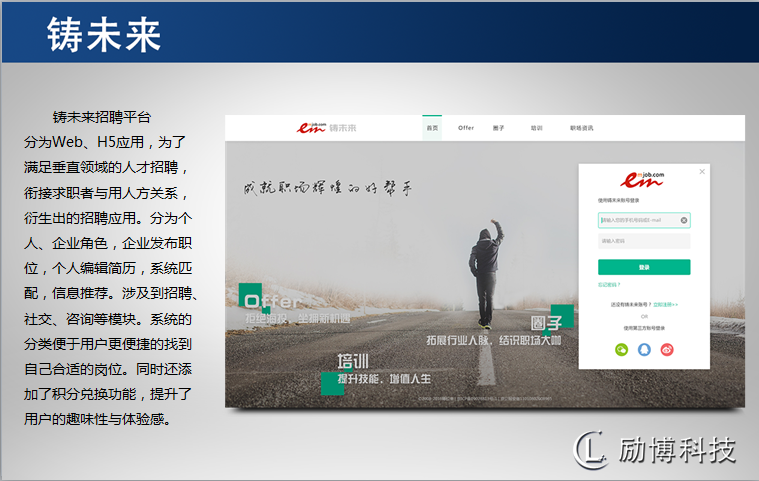Click the phone number or E-mail input field

tap(644, 220)
